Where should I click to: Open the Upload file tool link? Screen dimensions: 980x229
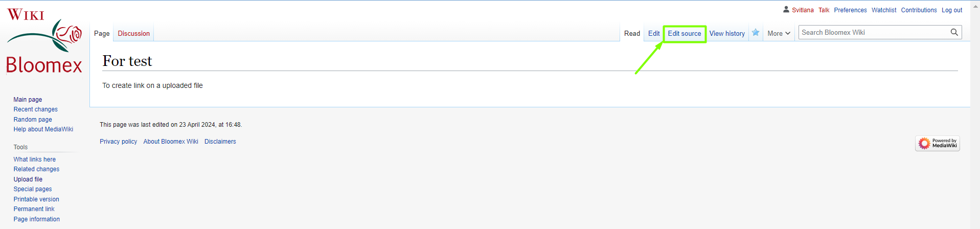(28, 179)
